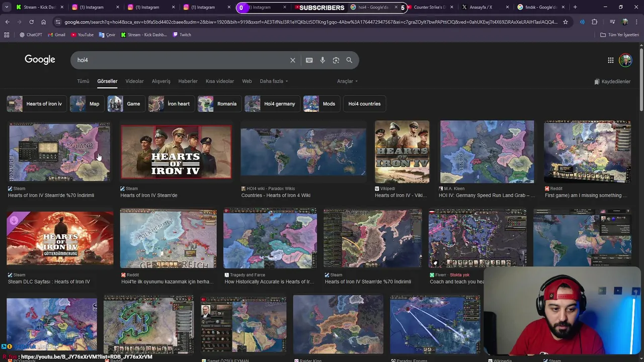644x362 pixels.
Task: Filter images by Hoi4 germany chip
Action: pos(272,104)
